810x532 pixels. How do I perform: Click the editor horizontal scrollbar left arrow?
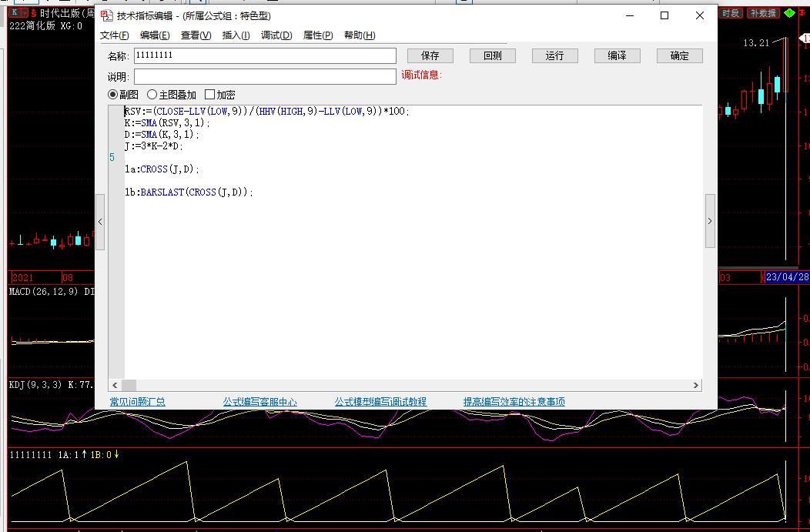coord(115,385)
